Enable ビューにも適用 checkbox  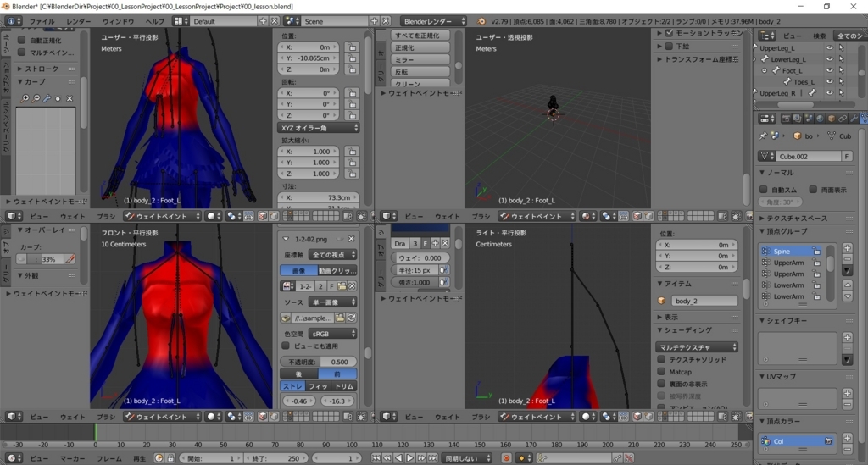[286, 346]
